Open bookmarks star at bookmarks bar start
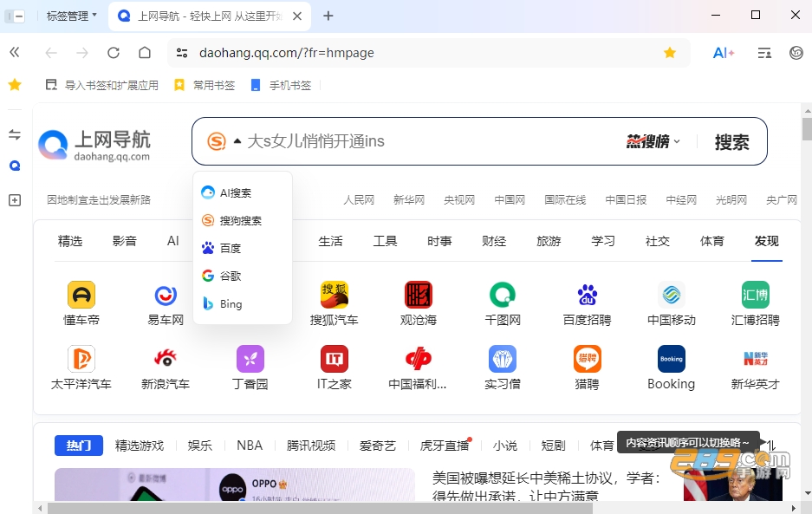Viewport: 812px width, 514px height. pos(15,84)
